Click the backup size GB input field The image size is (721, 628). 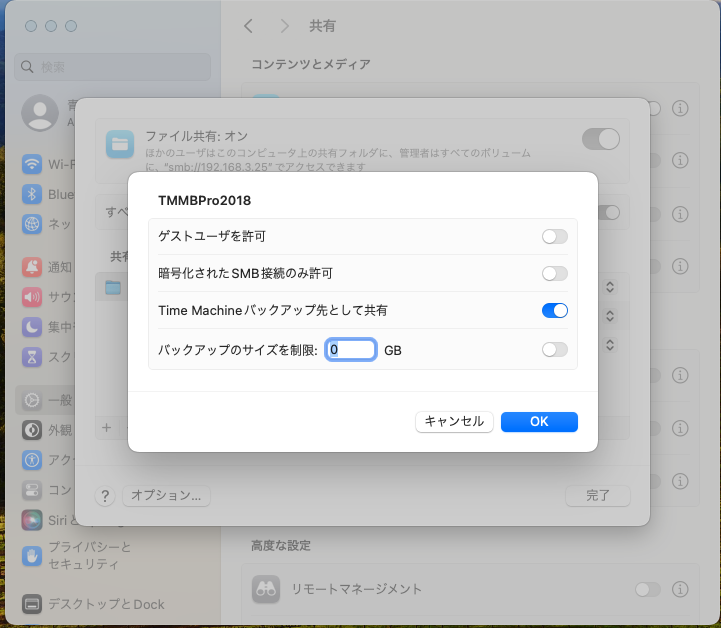point(351,350)
